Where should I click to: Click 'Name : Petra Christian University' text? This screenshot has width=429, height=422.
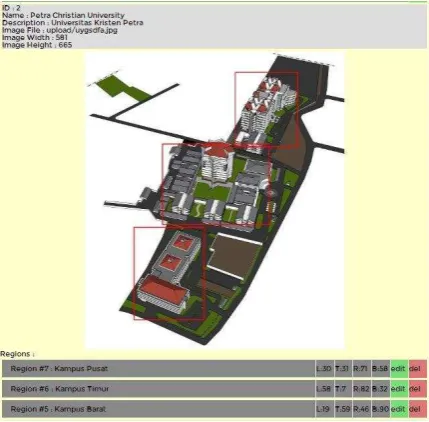(x=63, y=15)
